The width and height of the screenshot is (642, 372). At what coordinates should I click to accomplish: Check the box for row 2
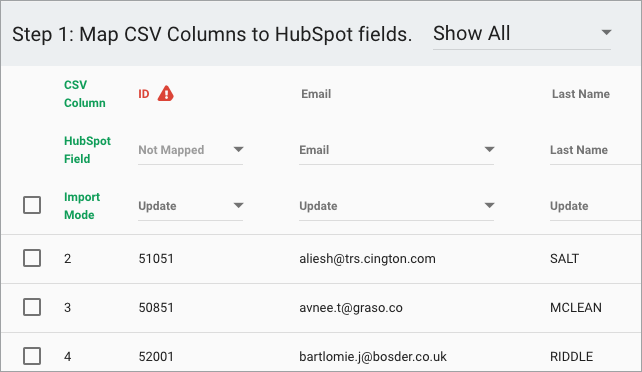click(x=32, y=258)
